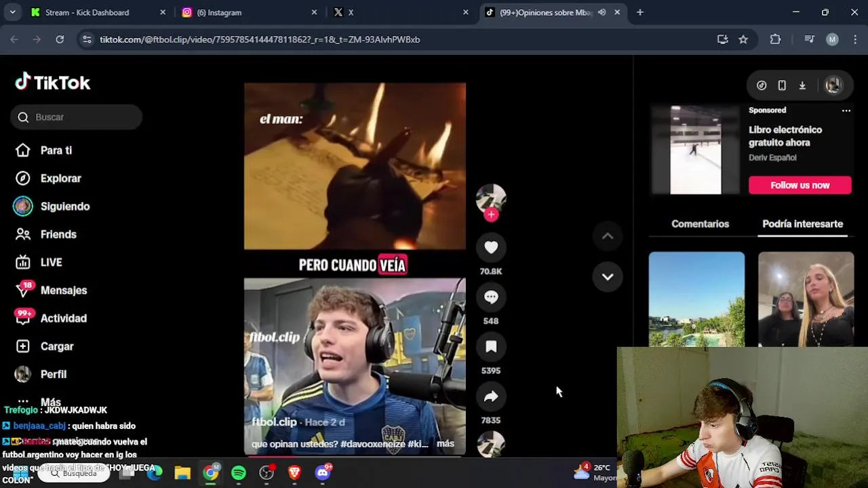
Task: Switch to X tab
Action: (400, 12)
